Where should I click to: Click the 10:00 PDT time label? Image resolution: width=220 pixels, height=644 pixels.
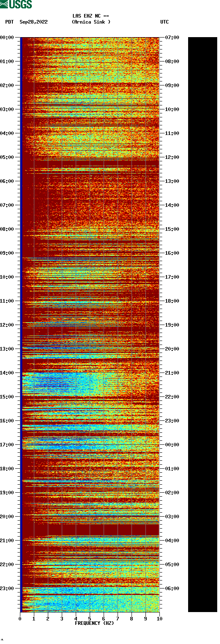click(x=7, y=277)
